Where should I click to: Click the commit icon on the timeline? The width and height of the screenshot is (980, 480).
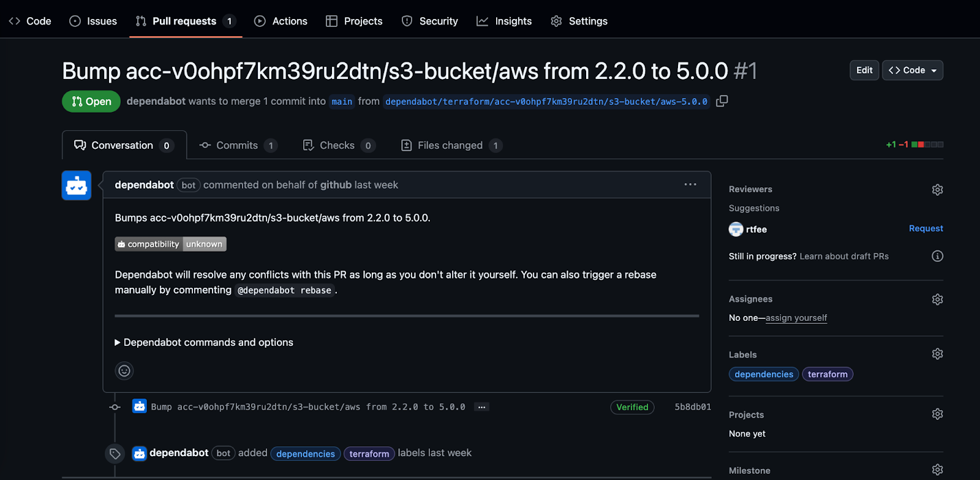pos(115,407)
